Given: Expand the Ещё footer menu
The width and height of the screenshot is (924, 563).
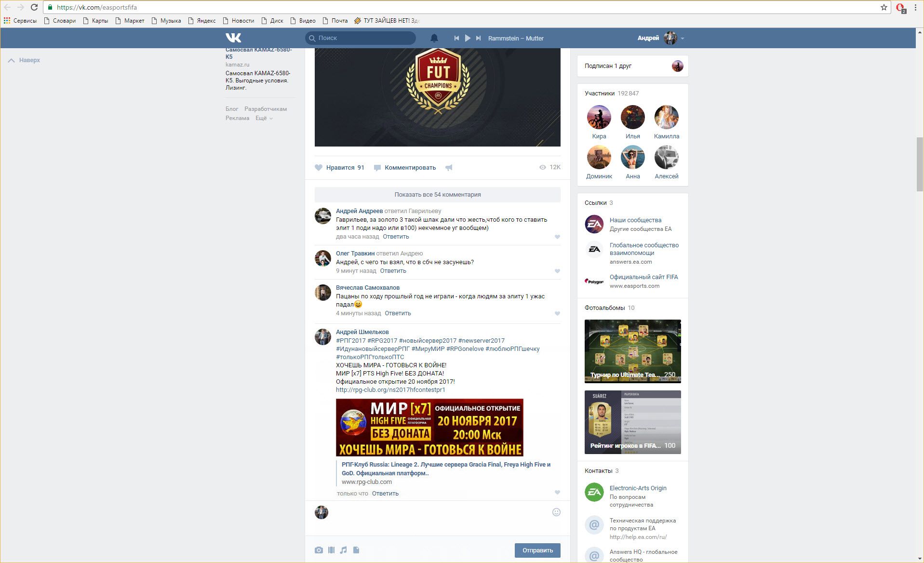Looking at the screenshot, I should [264, 118].
